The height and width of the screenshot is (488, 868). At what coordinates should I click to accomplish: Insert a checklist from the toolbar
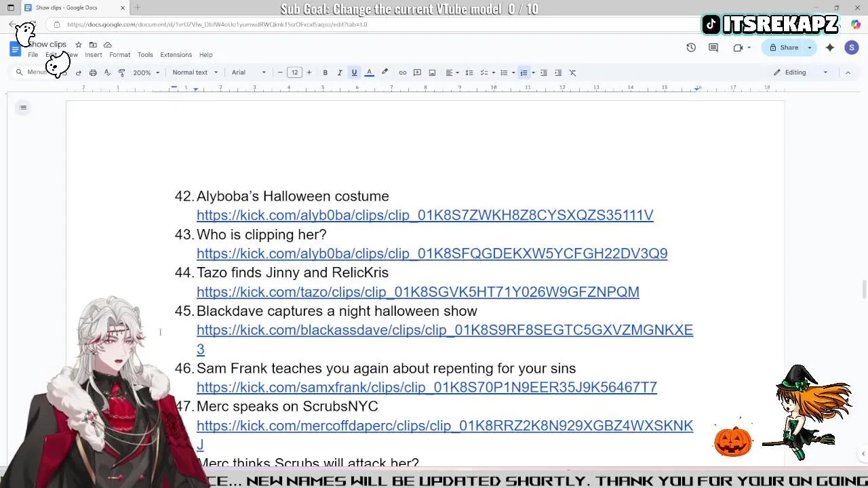tap(484, 73)
